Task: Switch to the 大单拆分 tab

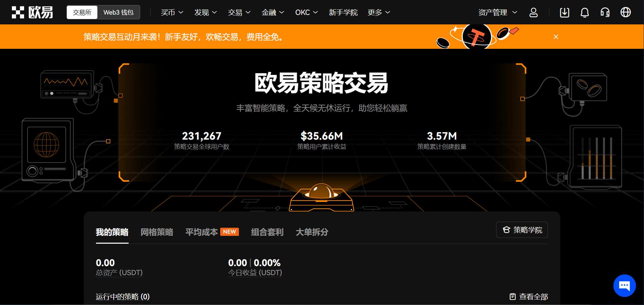Action: (x=312, y=232)
